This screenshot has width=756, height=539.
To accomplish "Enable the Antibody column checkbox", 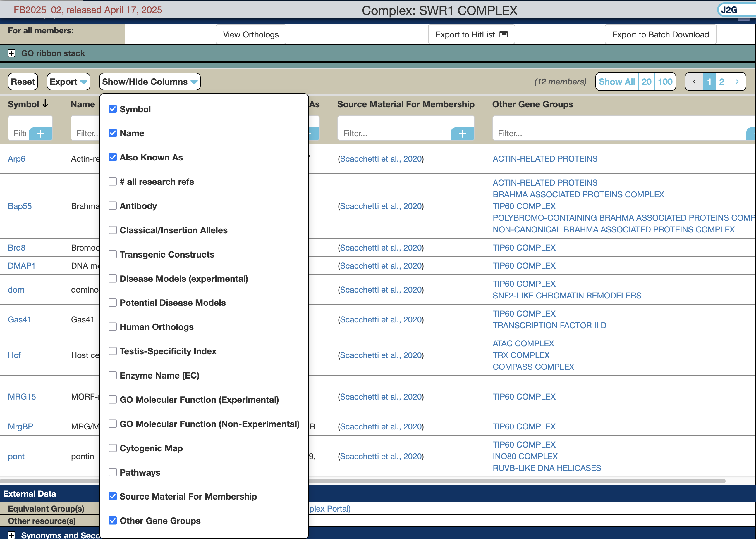I will (x=113, y=206).
